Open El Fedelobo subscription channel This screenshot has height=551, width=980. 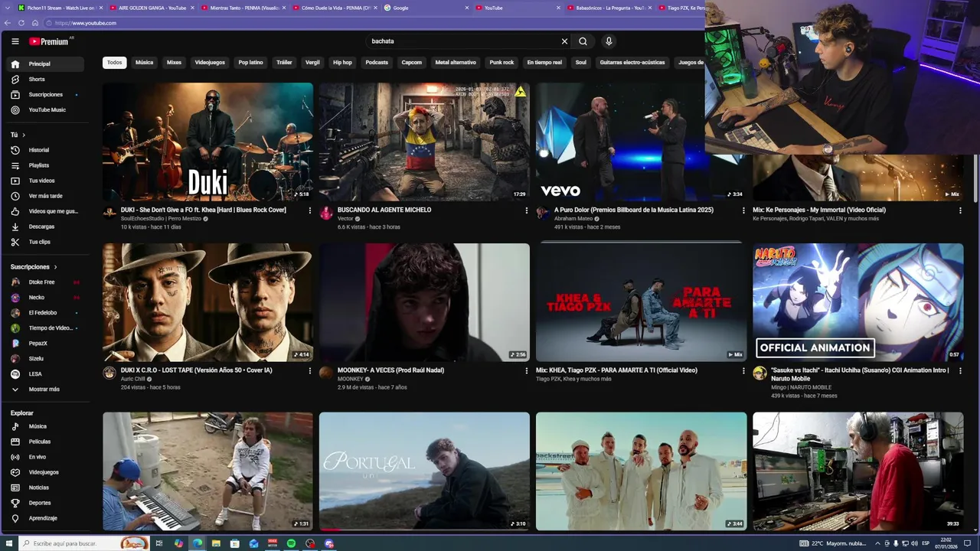[46, 313]
